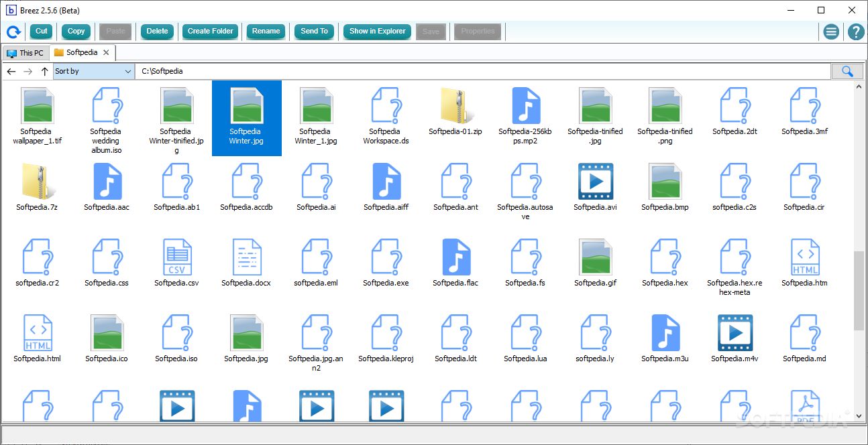Select the Softpedia.2dt file icon
868x445 pixels.
pos(735,106)
